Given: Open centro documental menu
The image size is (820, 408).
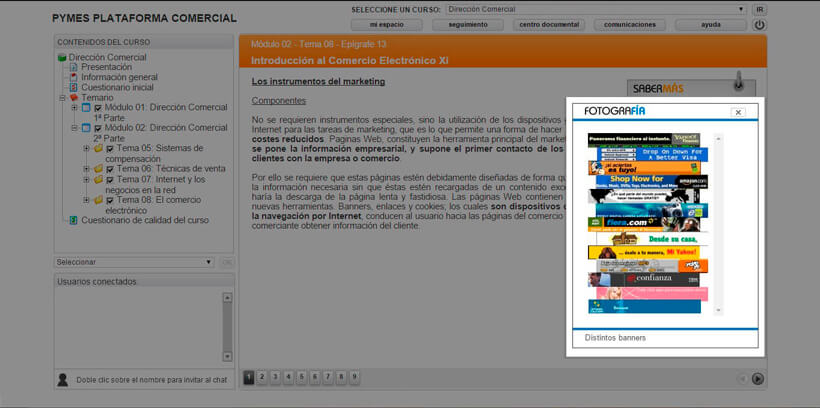Looking at the screenshot, I should coord(549,25).
